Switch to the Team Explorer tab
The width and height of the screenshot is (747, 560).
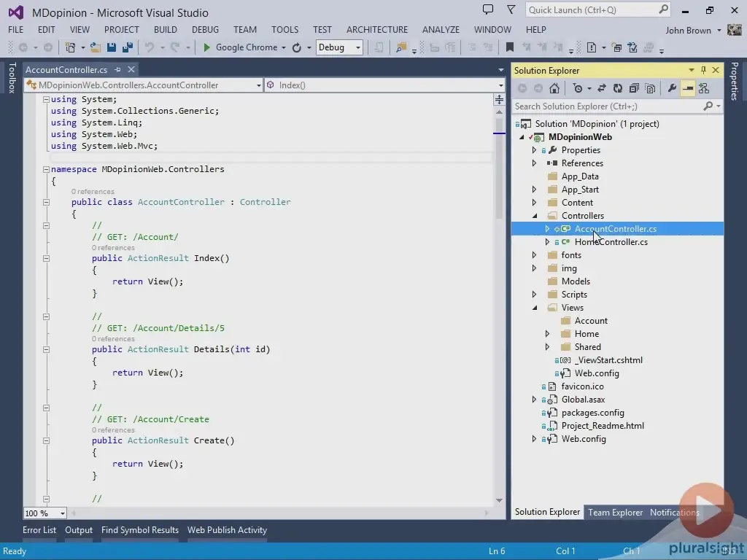(x=615, y=513)
